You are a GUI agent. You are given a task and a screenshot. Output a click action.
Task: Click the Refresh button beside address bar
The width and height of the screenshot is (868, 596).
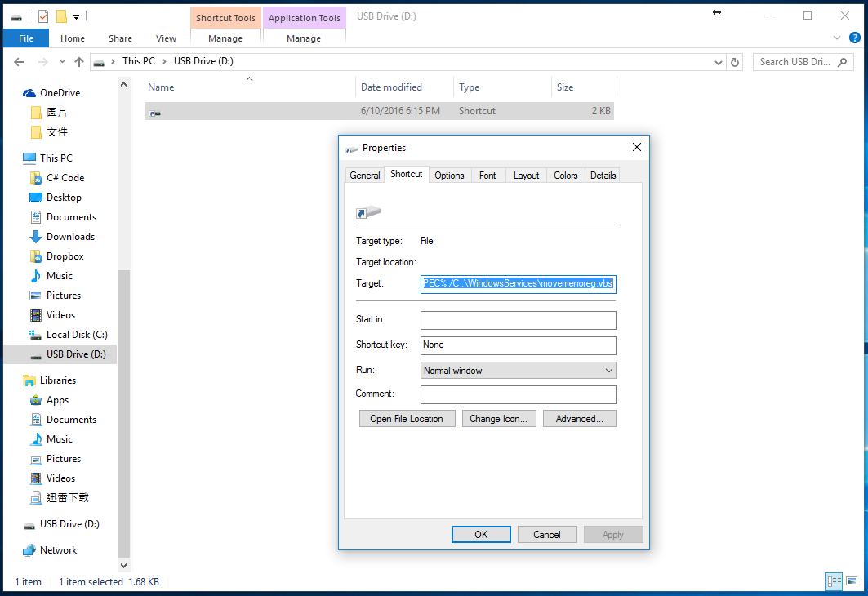(x=735, y=62)
